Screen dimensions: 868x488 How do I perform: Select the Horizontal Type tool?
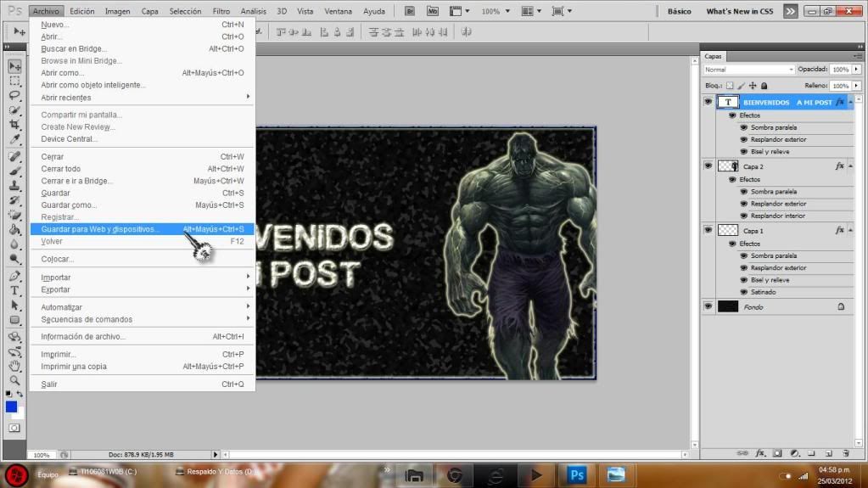(x=14, y=290)
